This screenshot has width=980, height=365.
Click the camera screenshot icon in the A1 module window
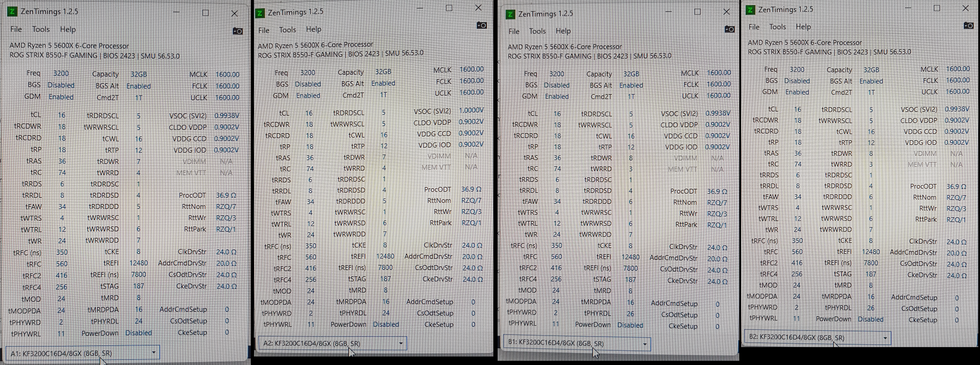[237, 31]
